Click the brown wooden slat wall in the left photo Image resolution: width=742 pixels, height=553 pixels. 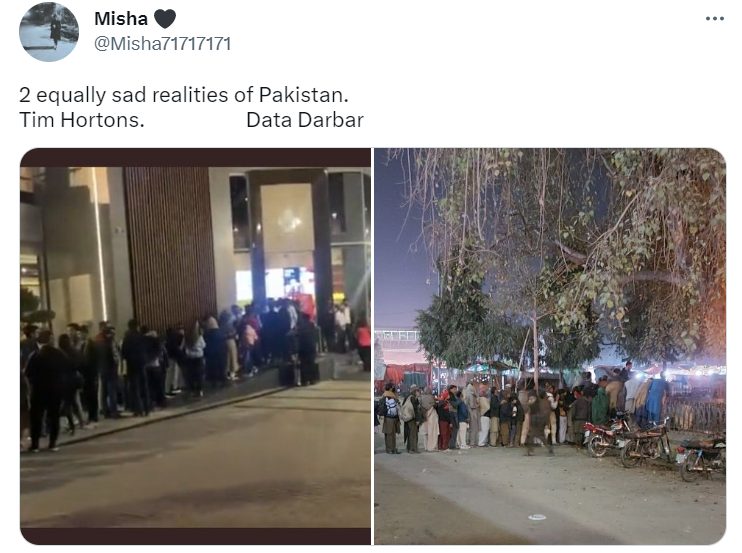point(171,246)
